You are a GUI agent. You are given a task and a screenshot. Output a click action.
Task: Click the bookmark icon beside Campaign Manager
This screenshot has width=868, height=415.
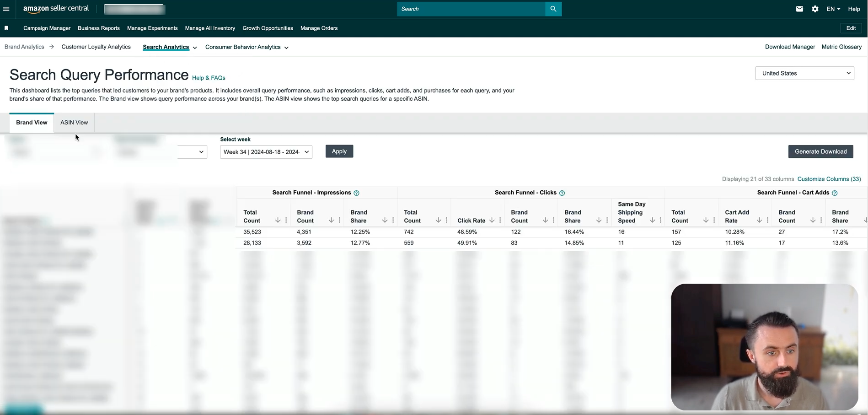click(6, 28)
